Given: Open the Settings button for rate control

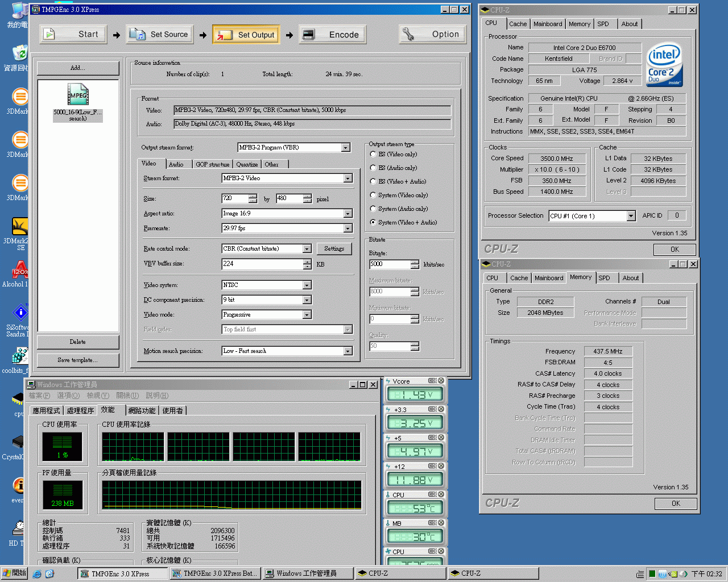Looking at the screenshot, I should pyautogui.click(x=334, y=248).
